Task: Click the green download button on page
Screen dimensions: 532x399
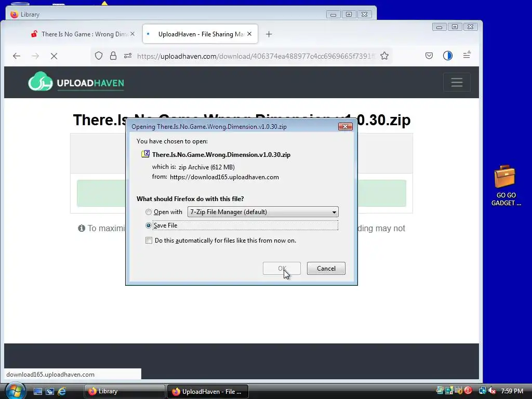Action: coord(241,193)
